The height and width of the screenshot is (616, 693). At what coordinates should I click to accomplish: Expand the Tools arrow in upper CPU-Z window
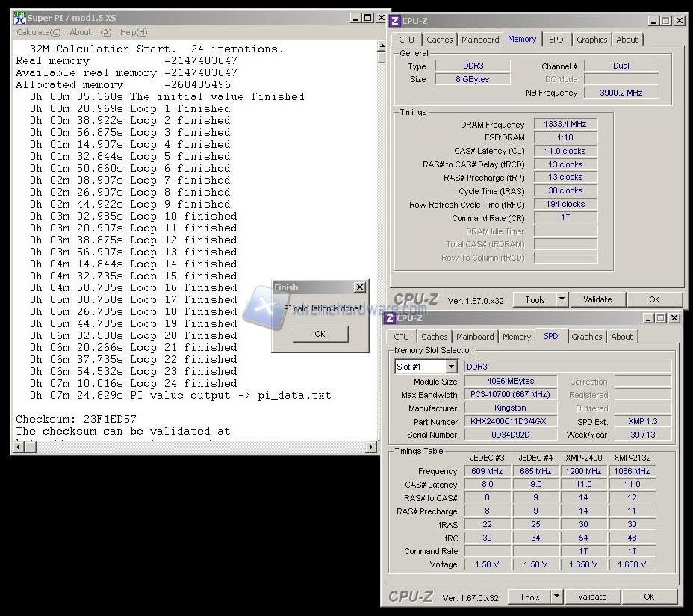(x=562, y=299)
